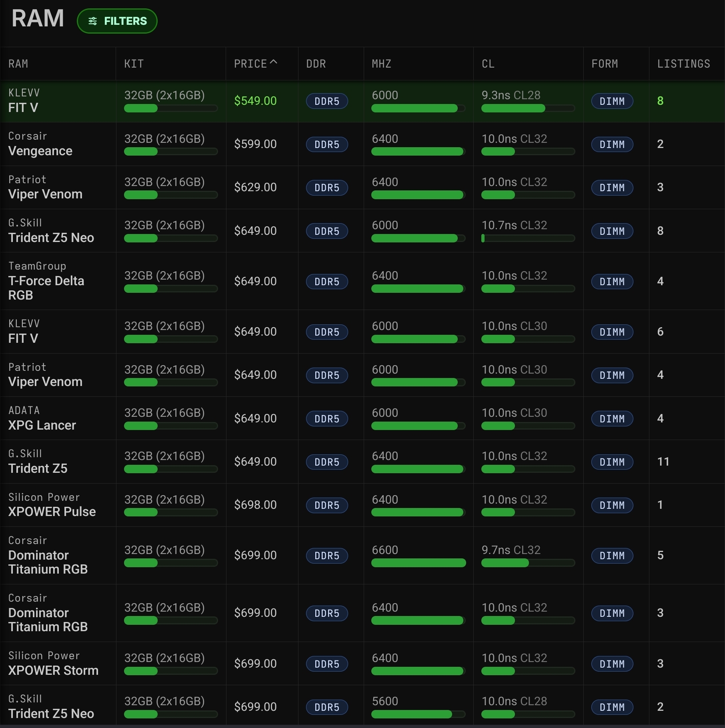Click the DDR5 badge in Corsair Vengeance row
The image size is (725, 728).
tap(327, 144)
